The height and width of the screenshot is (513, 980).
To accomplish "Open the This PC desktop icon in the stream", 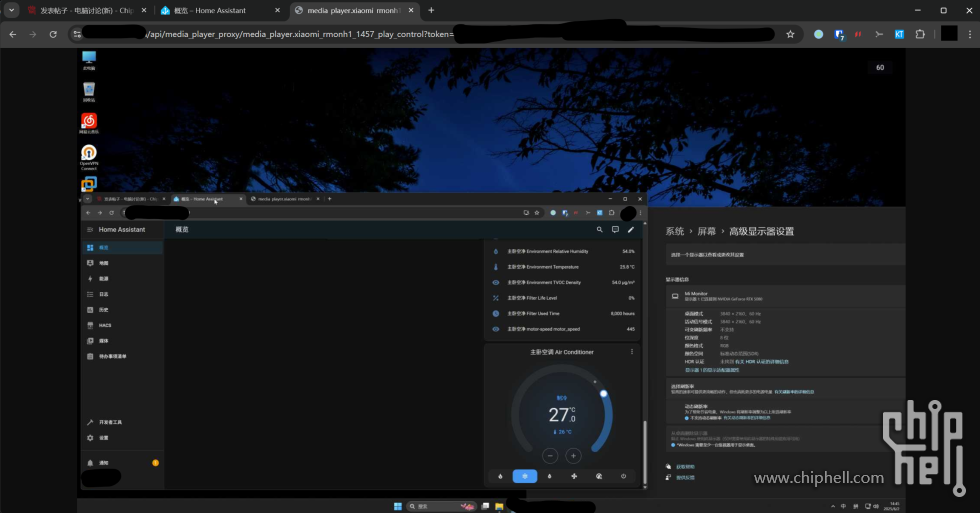I will (89, 61).
